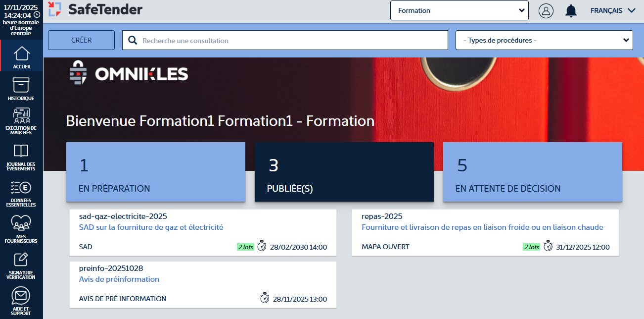Click the notifications bell icon
Image resolution: width=644 pixels, height=319 pixels.
pos(571,11)
